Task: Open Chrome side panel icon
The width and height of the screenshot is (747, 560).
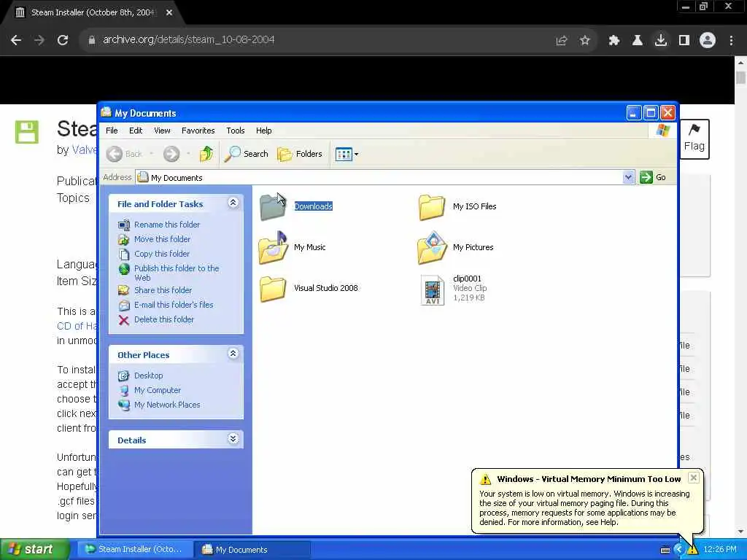Action: tap(684, 41)
